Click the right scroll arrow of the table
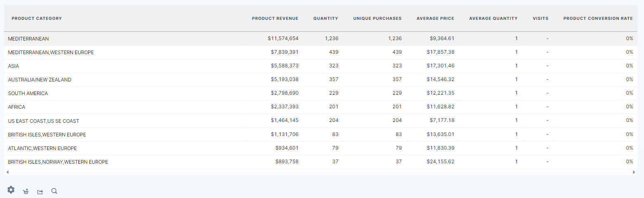This screenshot has height=198, width=644. coord(634,172)
